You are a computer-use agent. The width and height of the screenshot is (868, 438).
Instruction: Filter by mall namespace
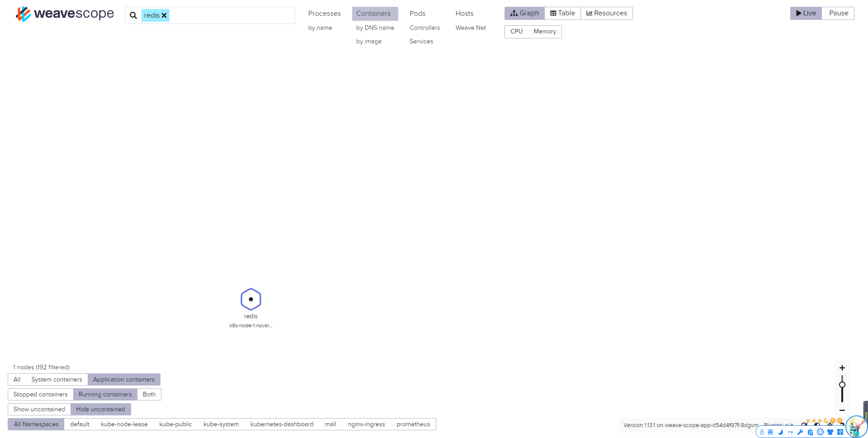(x=330, y=424)
